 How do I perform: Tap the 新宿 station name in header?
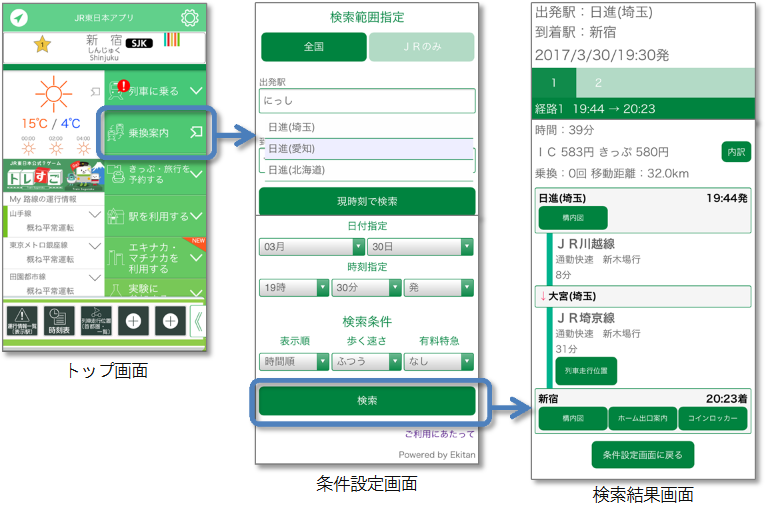tap(104, 40)
